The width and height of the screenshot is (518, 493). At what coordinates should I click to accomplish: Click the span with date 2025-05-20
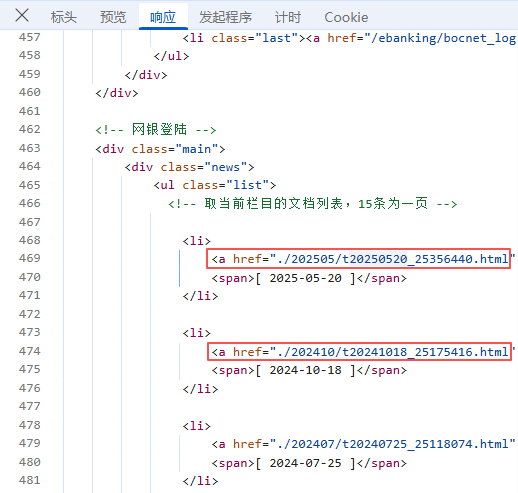[x=309, y=278]
